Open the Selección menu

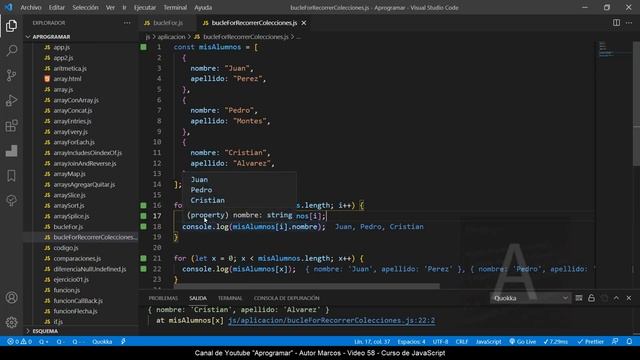[85, 7]
